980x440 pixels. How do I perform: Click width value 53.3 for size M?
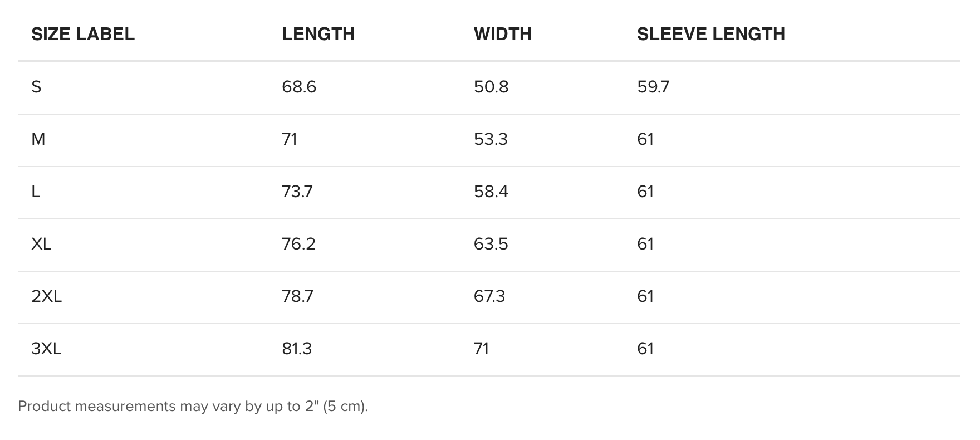coord(491,139)
